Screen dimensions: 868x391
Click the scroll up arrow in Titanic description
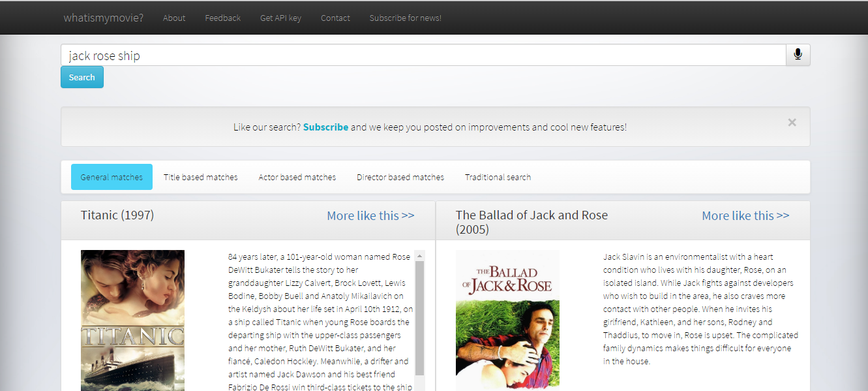tap(420, 256)
